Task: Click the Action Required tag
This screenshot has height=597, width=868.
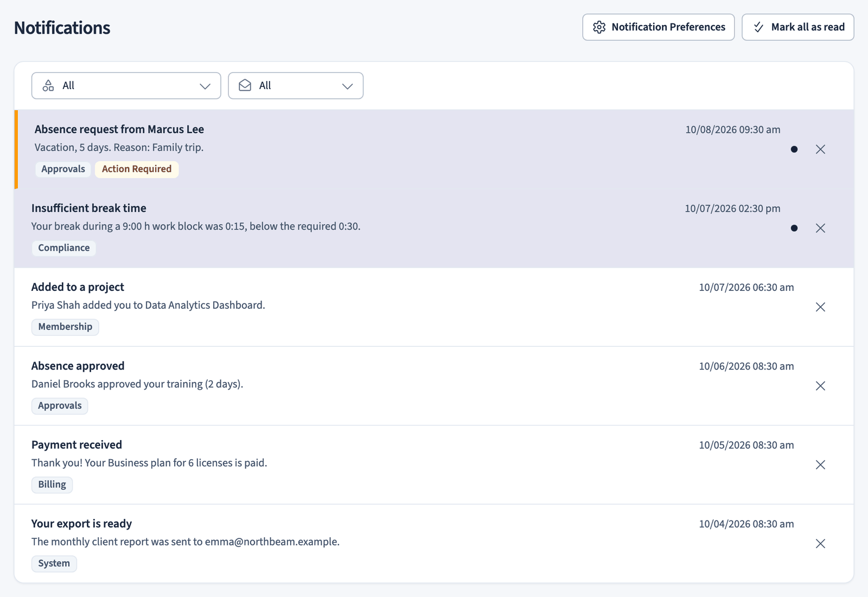Action: click(137, 169)
